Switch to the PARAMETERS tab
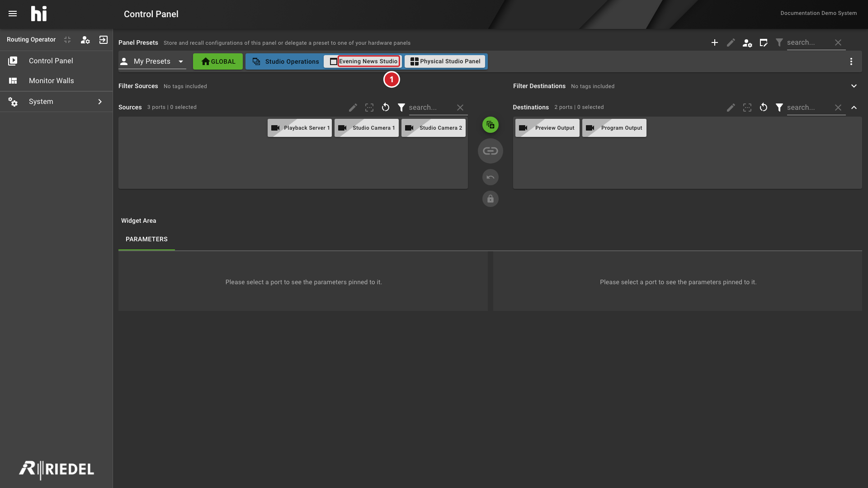Screen dimensions: 868x488 [x=146, y=239]
